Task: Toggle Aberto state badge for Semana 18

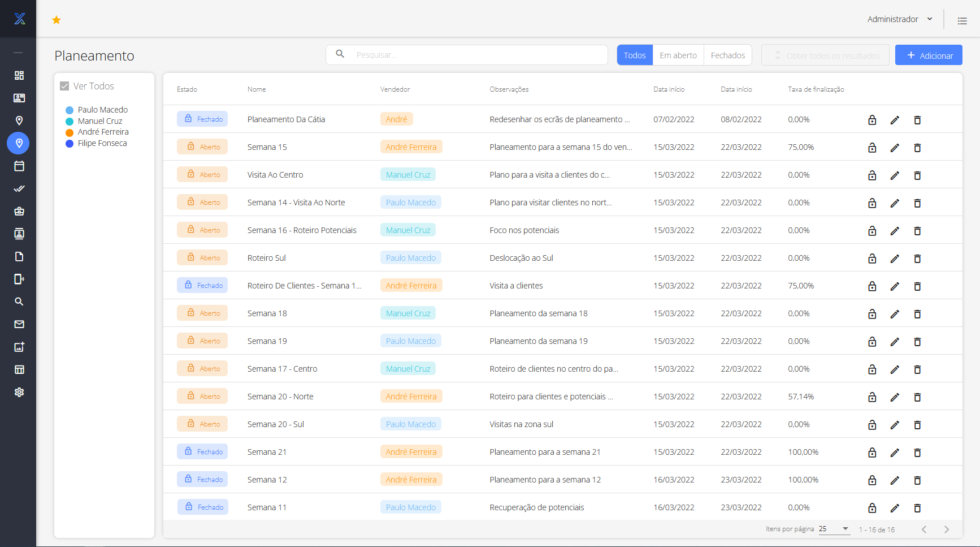Action: 202,313
